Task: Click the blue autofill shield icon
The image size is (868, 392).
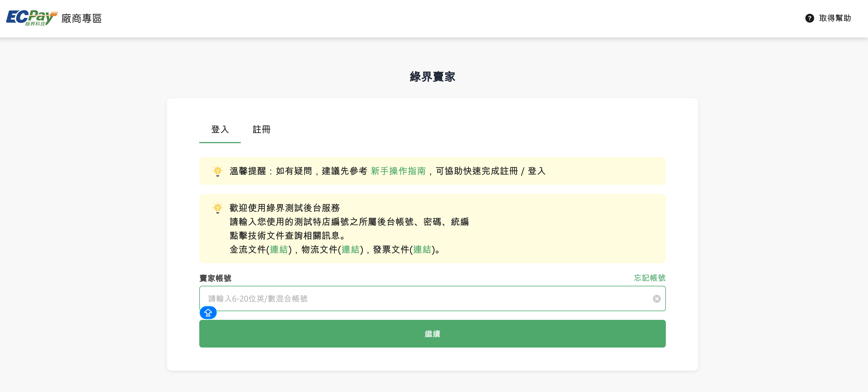Action: click(208, 313)
